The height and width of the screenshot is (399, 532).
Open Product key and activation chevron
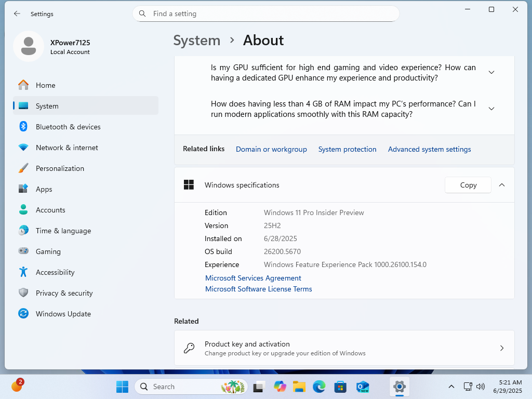pos(502,348)
